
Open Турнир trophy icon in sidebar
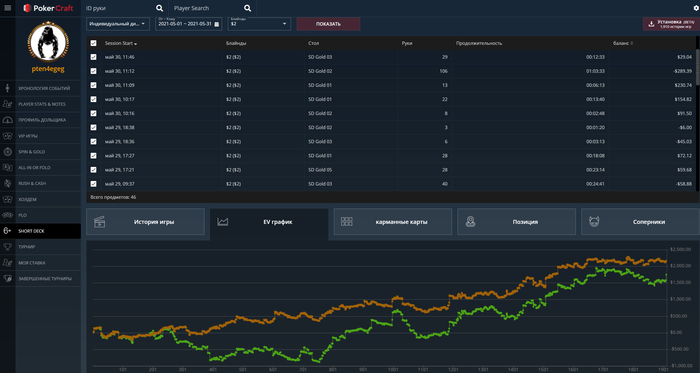7,247
